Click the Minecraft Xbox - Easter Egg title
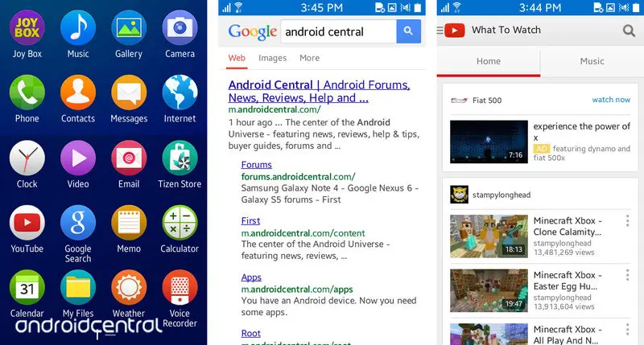The height and width of the screenshot is (345, 644). click(568, 281)
